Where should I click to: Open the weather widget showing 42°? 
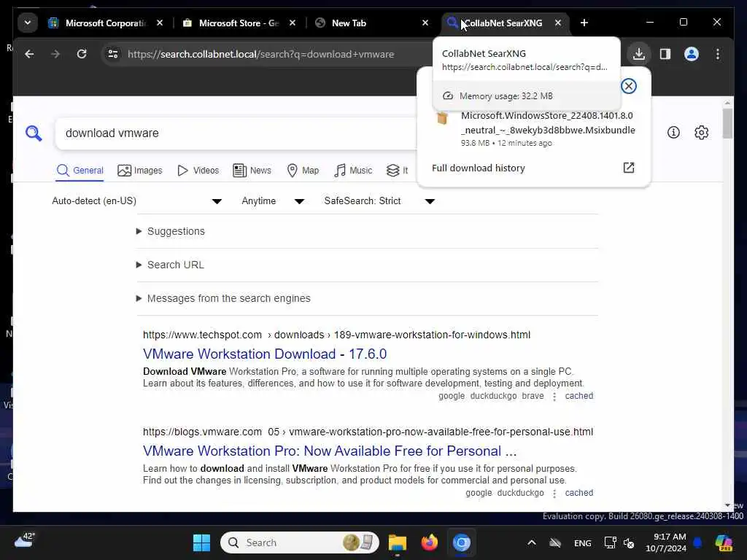point(25,541)
